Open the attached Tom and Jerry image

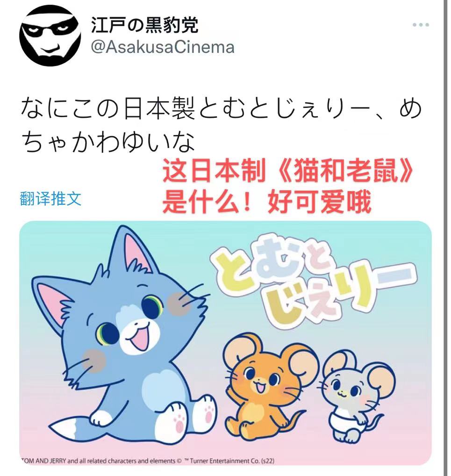pyautogui.click(x=225, y=343)
